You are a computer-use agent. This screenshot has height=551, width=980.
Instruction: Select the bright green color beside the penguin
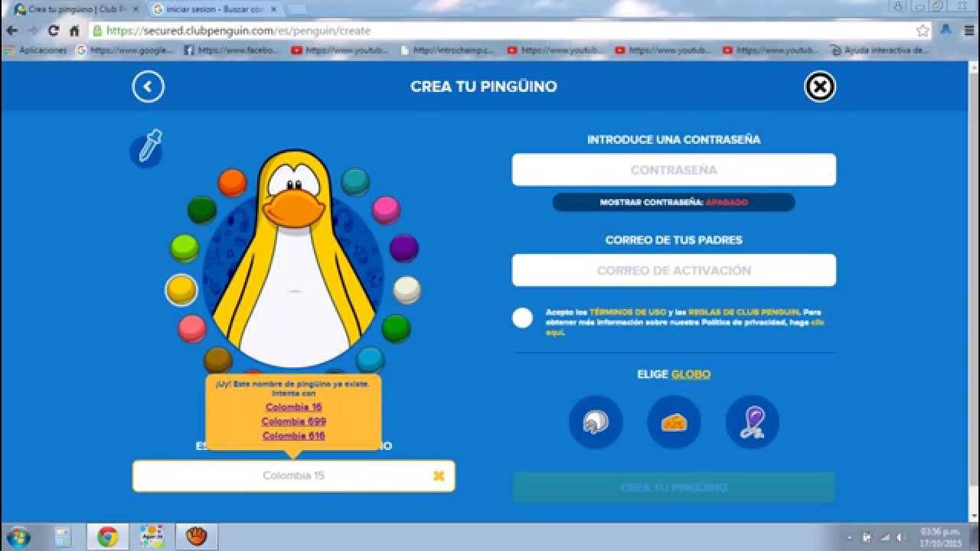tap(396, 328)
